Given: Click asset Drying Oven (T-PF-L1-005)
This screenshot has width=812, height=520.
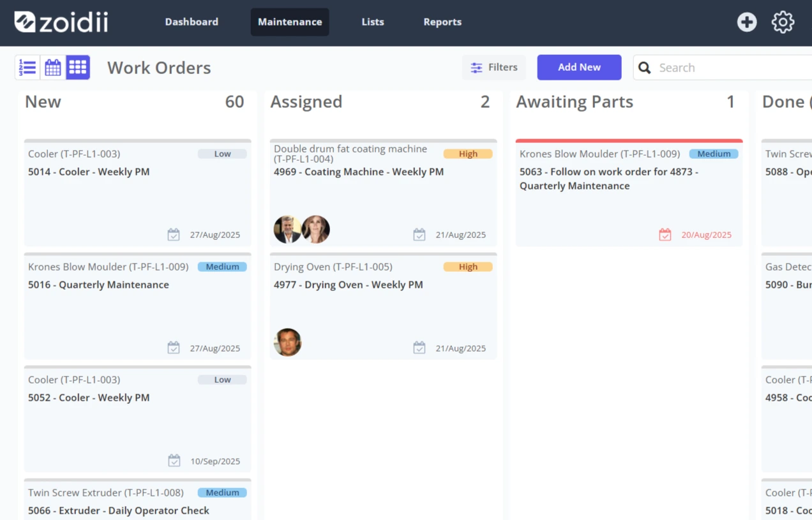Looking at the screenshot, I should (333, 267).
